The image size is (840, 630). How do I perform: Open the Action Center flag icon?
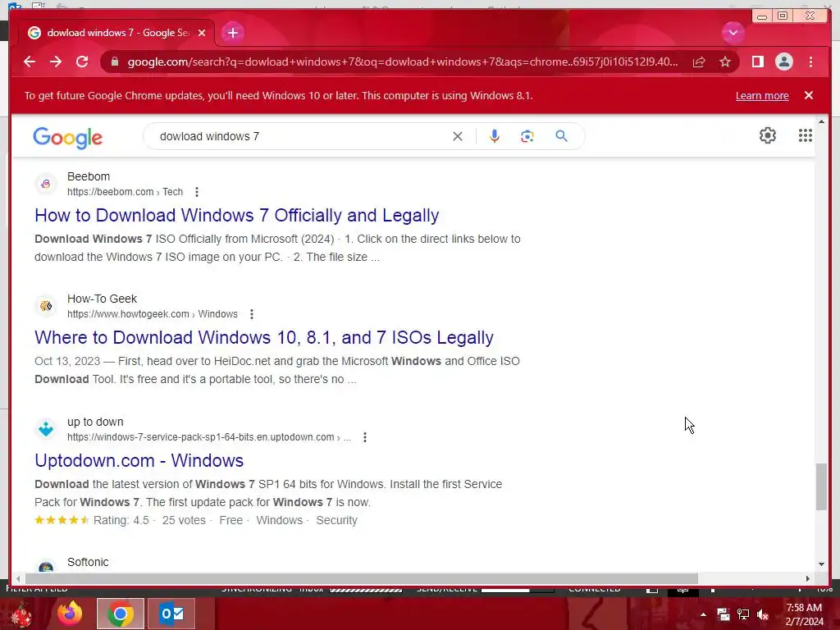(x=724, y=614)
